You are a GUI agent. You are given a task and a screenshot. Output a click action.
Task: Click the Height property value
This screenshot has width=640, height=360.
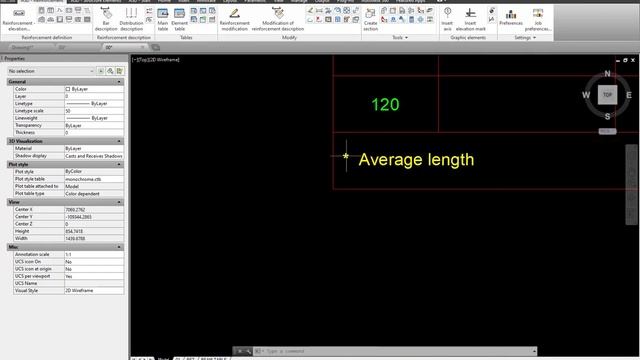(94, 231)
